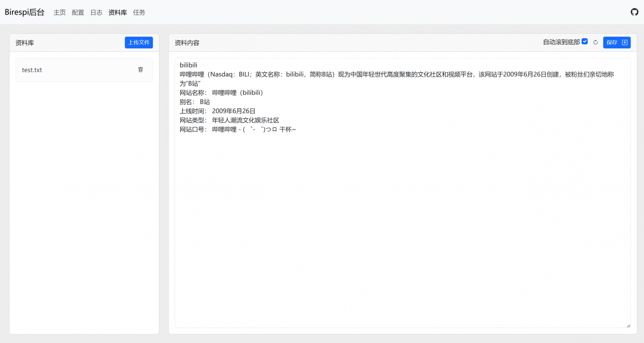
Task: Open the GitHub repository icon
Action: pos(634,12)
